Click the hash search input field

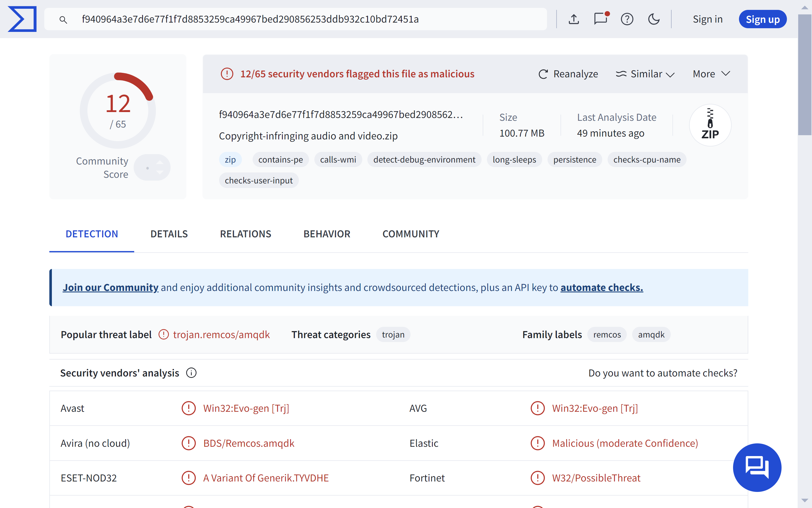coord(295,19)
